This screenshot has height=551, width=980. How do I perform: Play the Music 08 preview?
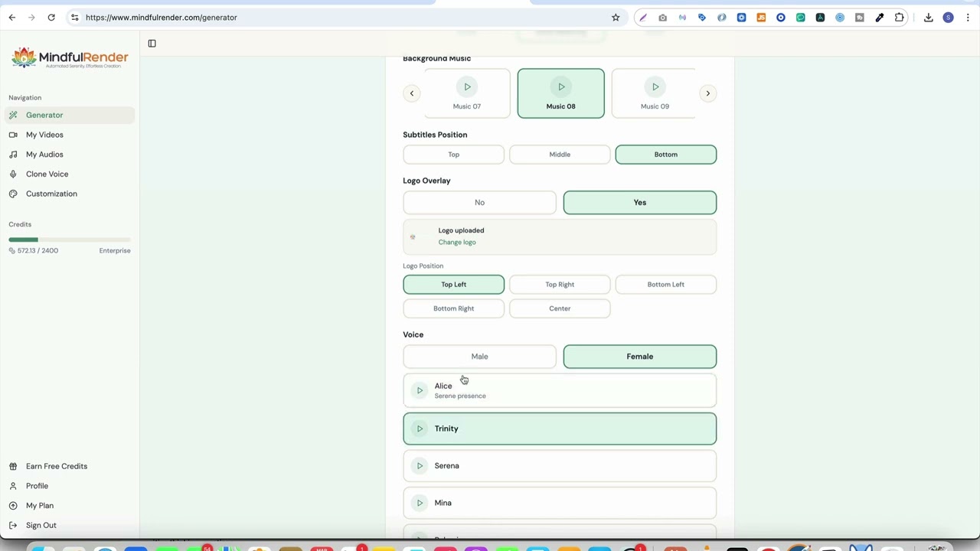pyautogui.click(x=561, y=87)
